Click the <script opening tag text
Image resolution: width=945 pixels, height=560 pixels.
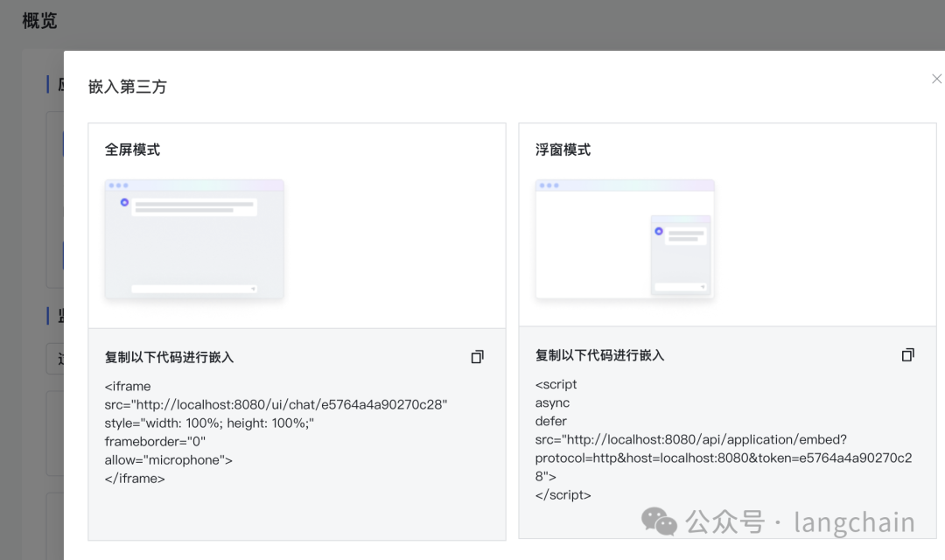pyautogui.click(x=556, y=385)
